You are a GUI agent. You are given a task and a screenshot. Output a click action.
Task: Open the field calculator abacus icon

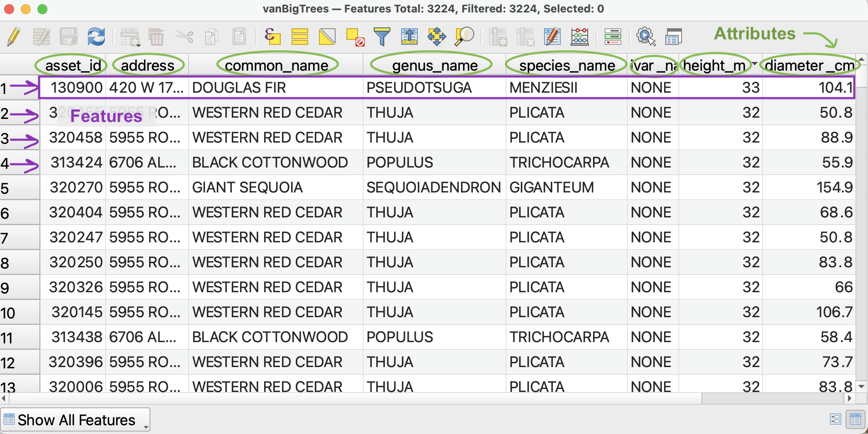click(579, 37)
